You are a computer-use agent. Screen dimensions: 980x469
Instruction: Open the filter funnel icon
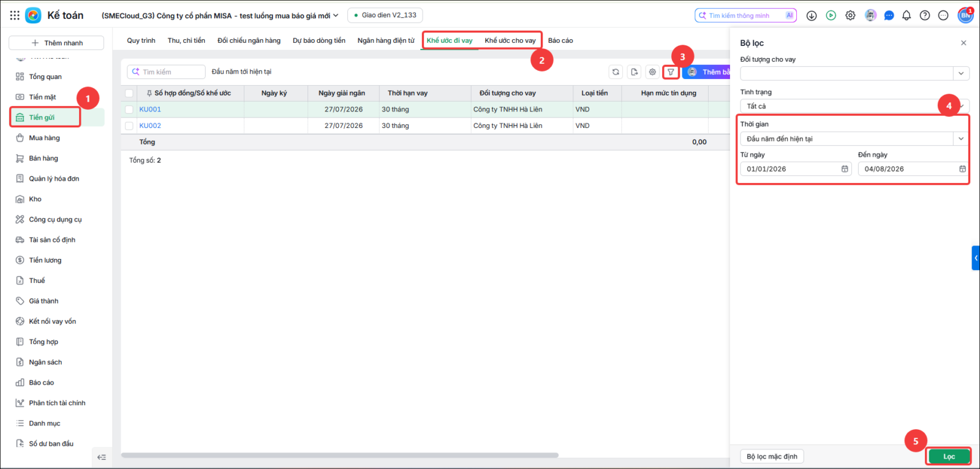tap(671, 72)
